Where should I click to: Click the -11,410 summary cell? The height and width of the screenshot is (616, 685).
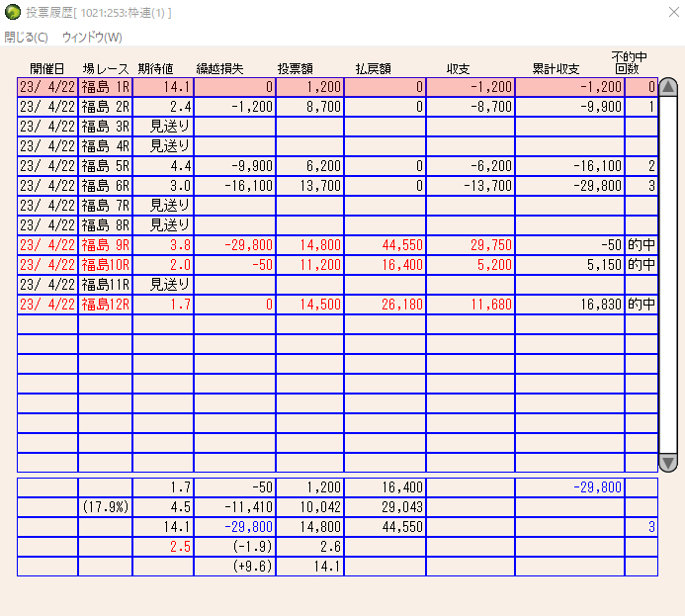(234, 507)
